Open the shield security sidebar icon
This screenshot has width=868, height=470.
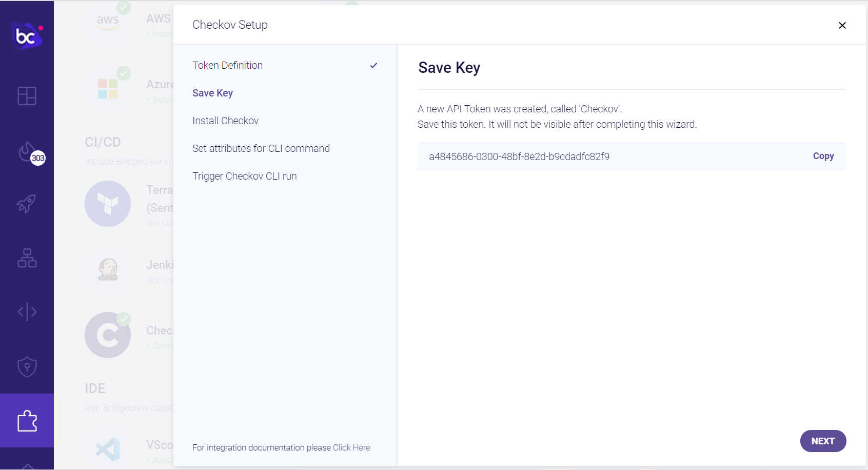pos(27,367)
